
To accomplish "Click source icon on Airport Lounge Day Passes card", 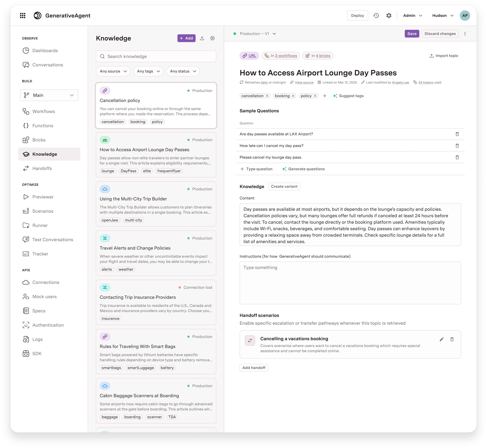I will click(x=105, y=140).
